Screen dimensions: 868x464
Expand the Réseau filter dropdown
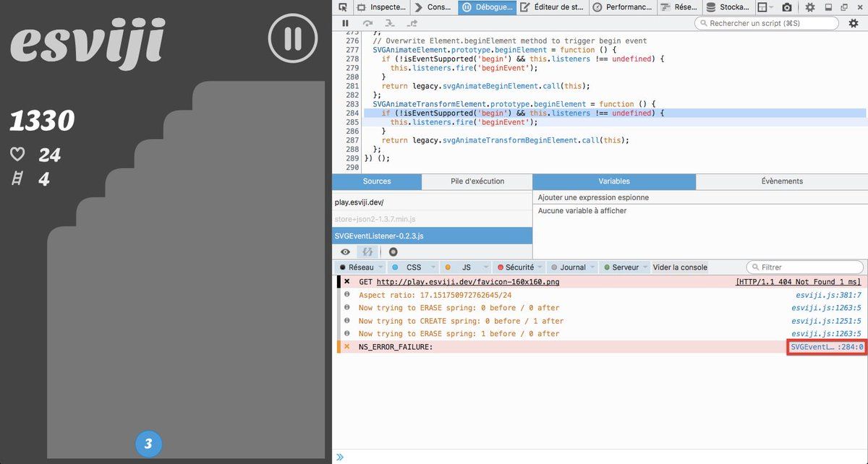point(380,267)
